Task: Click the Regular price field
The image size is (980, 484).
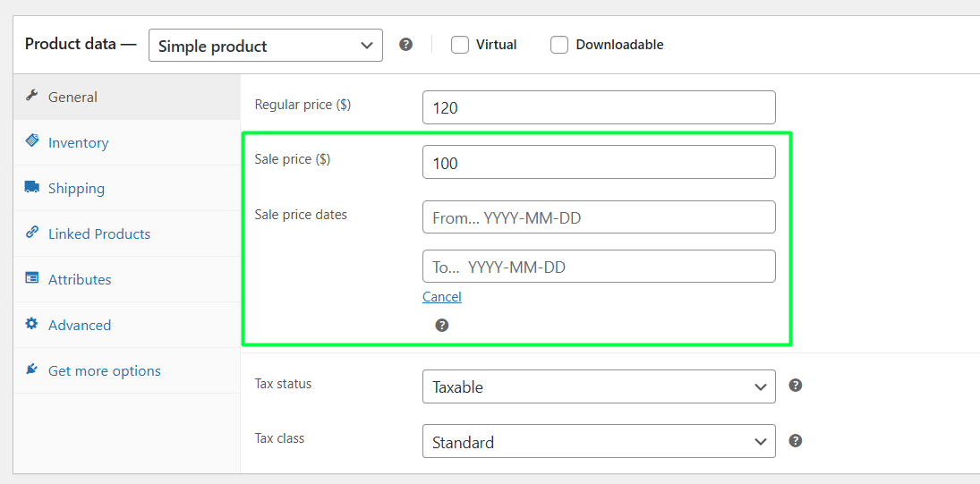Action: tap(599, 107)
